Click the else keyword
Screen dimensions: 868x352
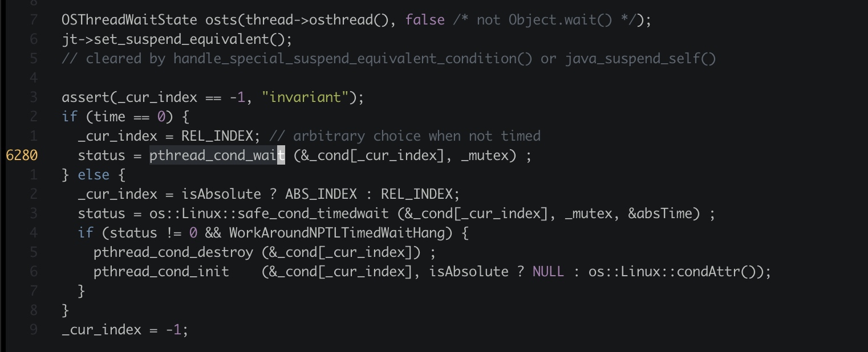94,175
